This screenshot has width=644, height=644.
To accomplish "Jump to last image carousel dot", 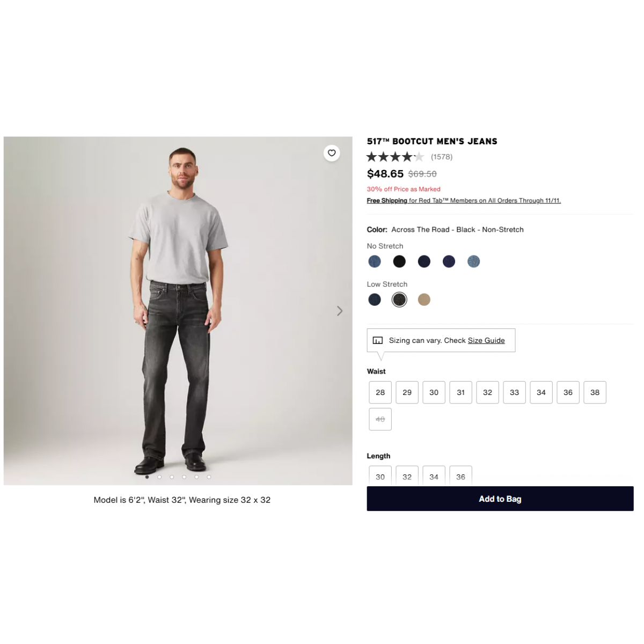I will (209, 477).
